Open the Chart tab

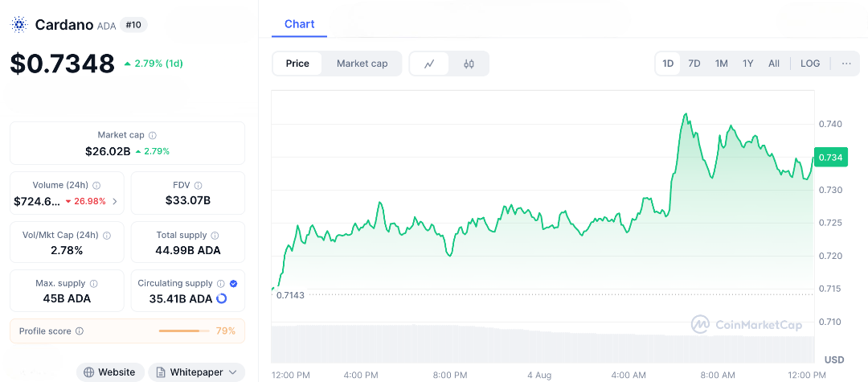tap(299, 24)
